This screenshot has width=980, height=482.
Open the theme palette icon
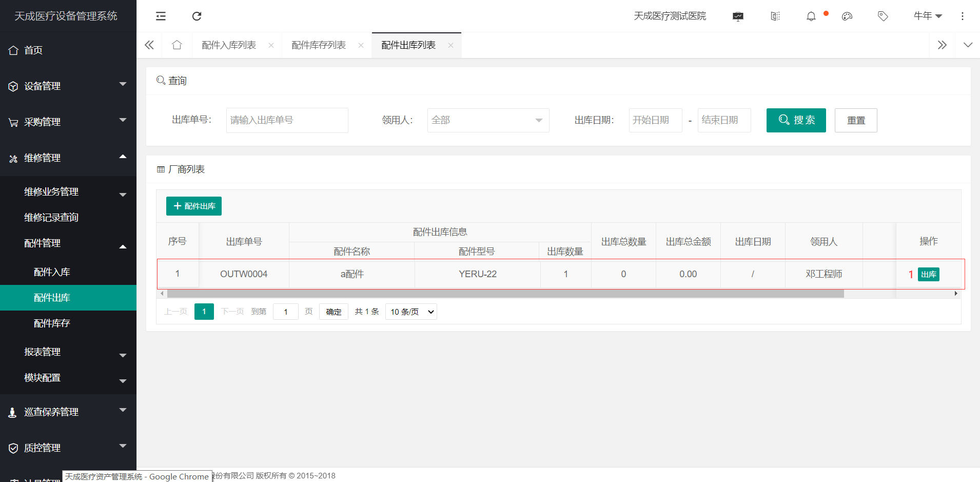pos(847,16)
